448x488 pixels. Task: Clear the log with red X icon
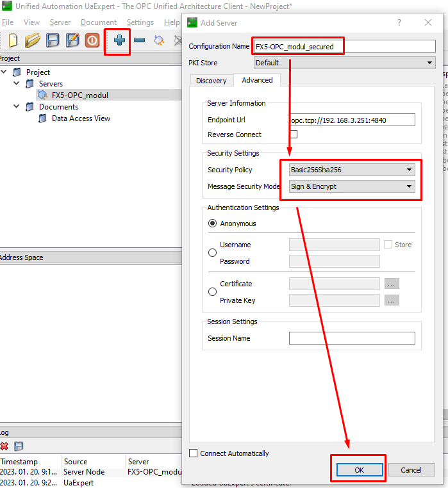click(x=4, y=446)
